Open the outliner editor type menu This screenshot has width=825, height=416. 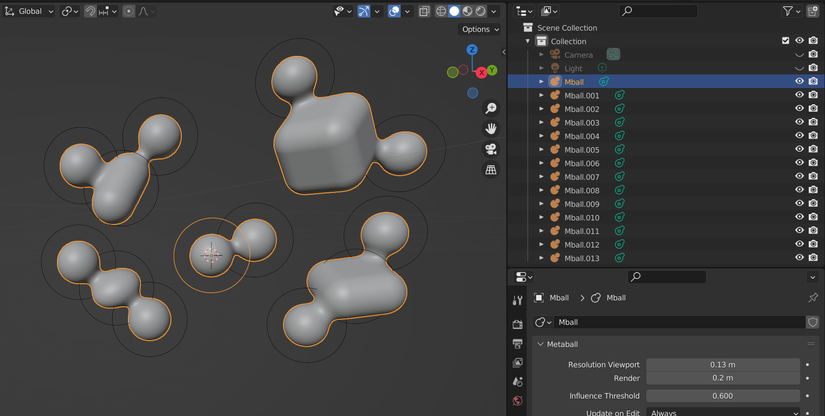(x=524, y=11)
